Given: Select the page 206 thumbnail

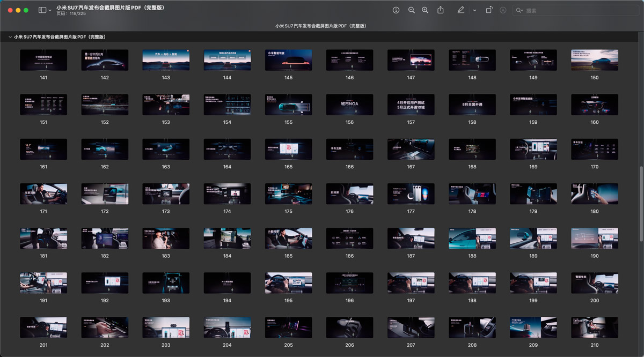Looking at the screenshot, I should 350,327.
